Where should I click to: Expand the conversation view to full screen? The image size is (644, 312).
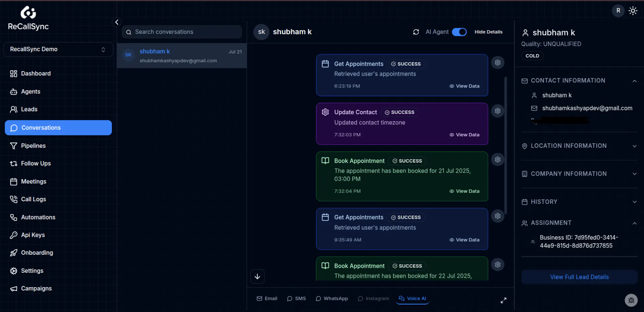(x=503, y=300)
